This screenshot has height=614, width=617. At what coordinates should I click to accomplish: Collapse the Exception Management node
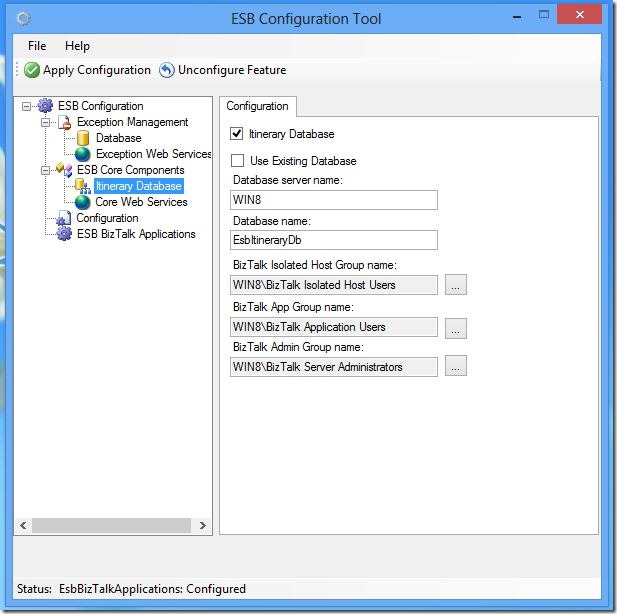tap(45, 122)
